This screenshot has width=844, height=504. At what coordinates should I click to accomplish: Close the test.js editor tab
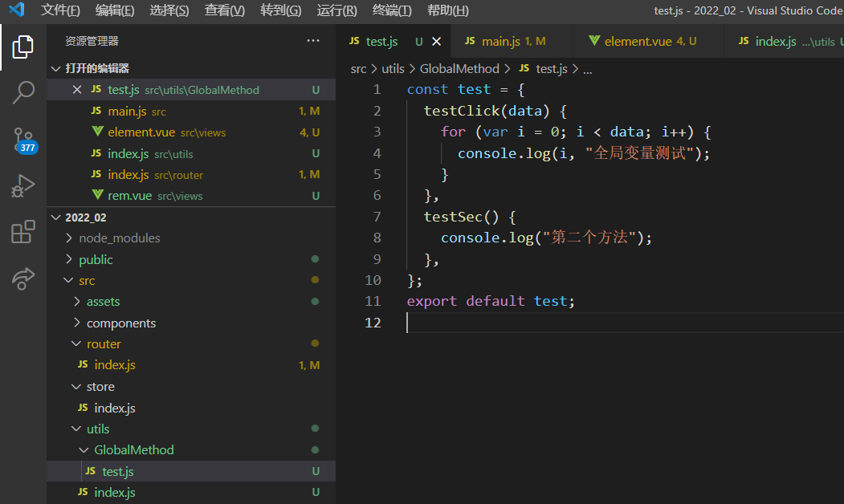tap(437, 42)
